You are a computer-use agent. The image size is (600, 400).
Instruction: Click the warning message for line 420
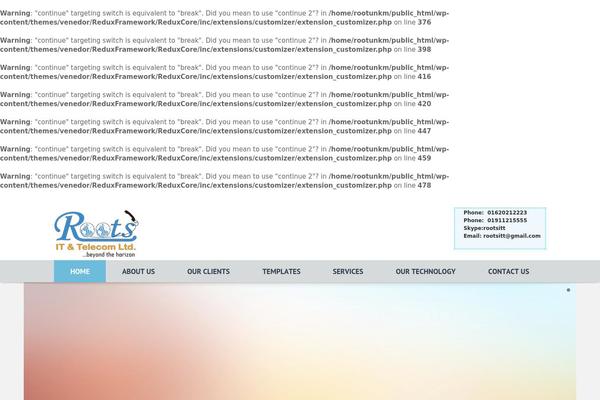(224, 99)
